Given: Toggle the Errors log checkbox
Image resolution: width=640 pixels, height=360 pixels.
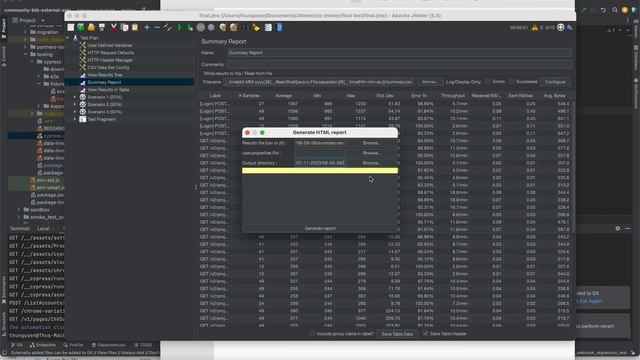Looking at the screenshot, I should pyautogui.click(x=488, y=82).
